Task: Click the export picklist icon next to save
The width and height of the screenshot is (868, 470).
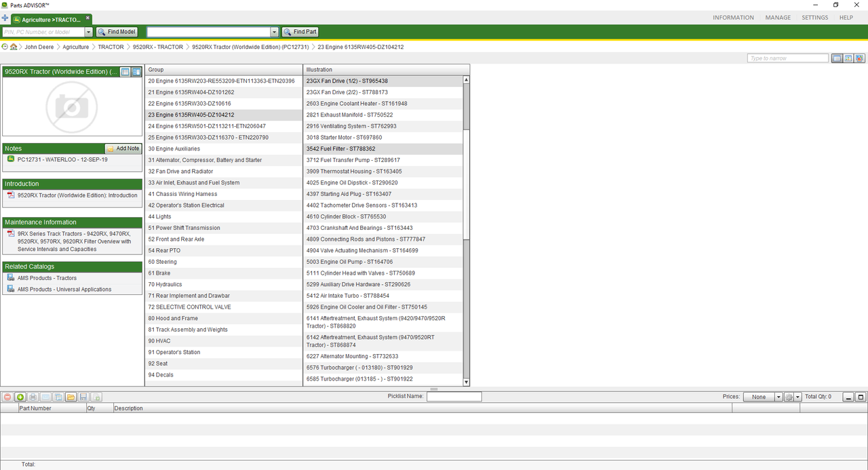Action: (x=96, y=397)
